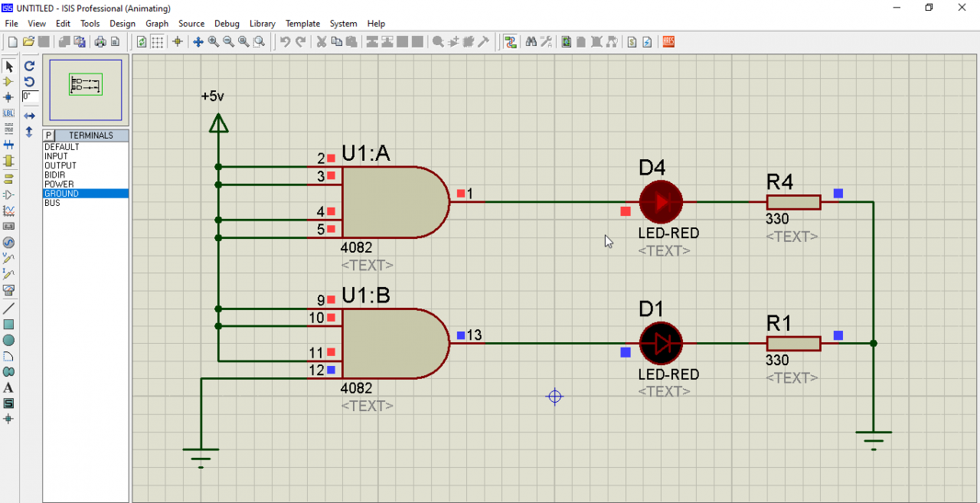Copy to clipboard icon in toolbar

[x=337, y=41]
